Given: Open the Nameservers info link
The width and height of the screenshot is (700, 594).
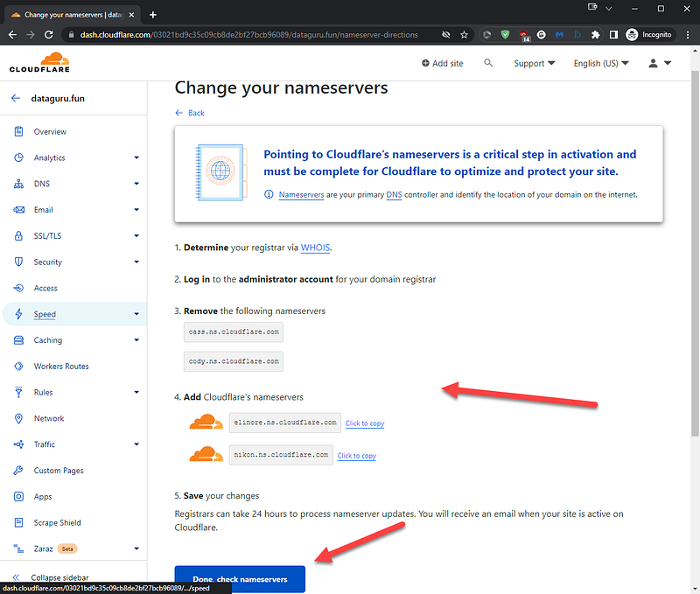Looking at the screenshot, I should [301, 194].
